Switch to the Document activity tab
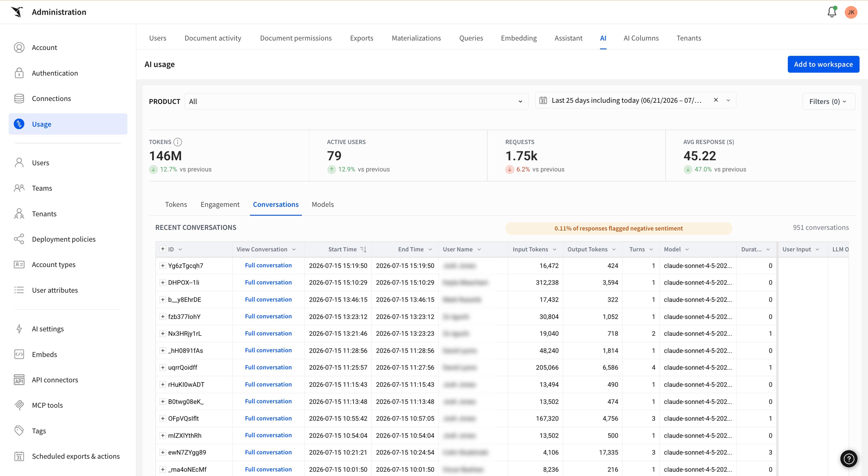The height and width of the screenshot is (476, 868). [213, 38]
